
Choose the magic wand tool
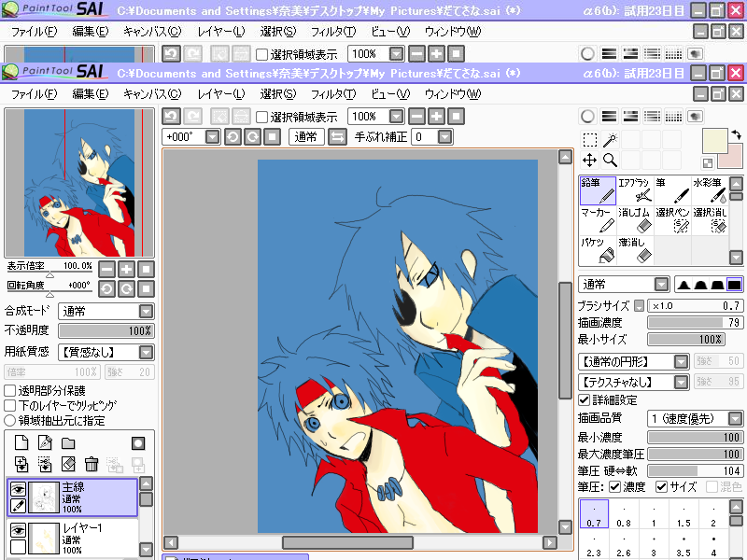click(611, 140)
